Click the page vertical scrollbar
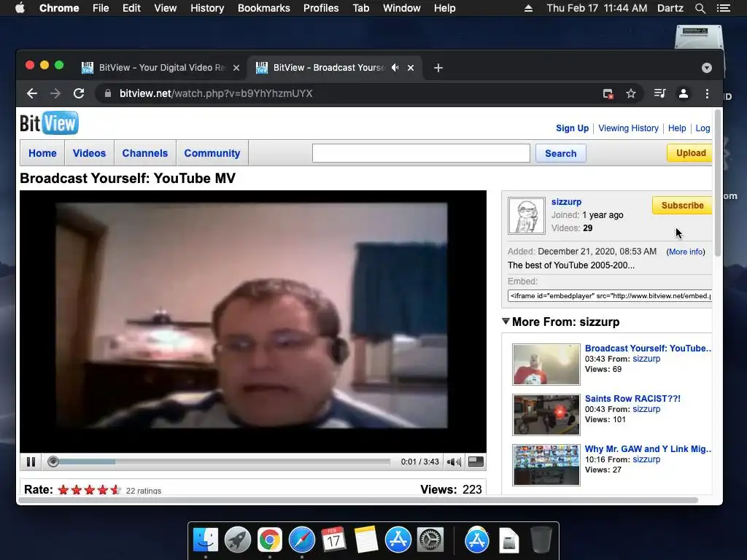Viewport: 747px width, 560px height. coord(717,183)
